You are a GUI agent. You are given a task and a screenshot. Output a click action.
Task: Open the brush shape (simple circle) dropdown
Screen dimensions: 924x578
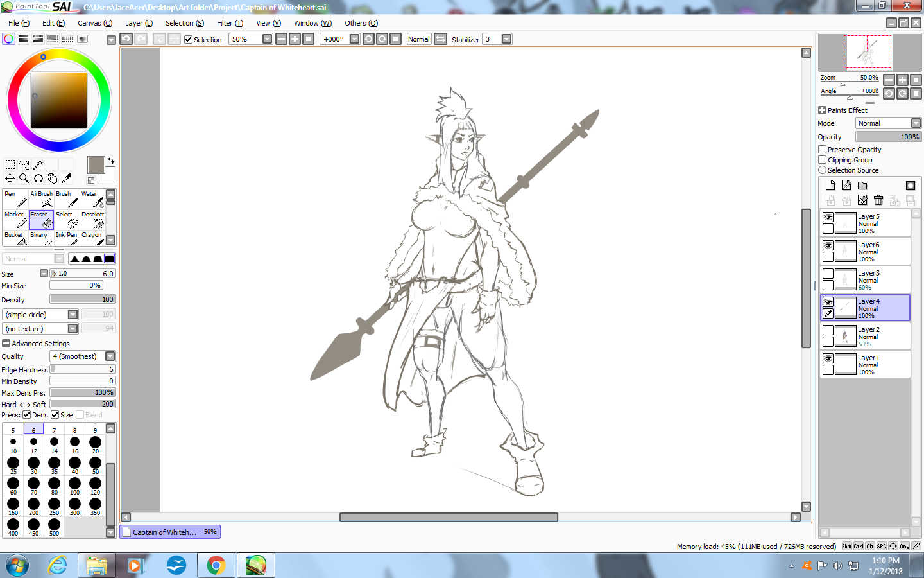(x=73, y=315)
